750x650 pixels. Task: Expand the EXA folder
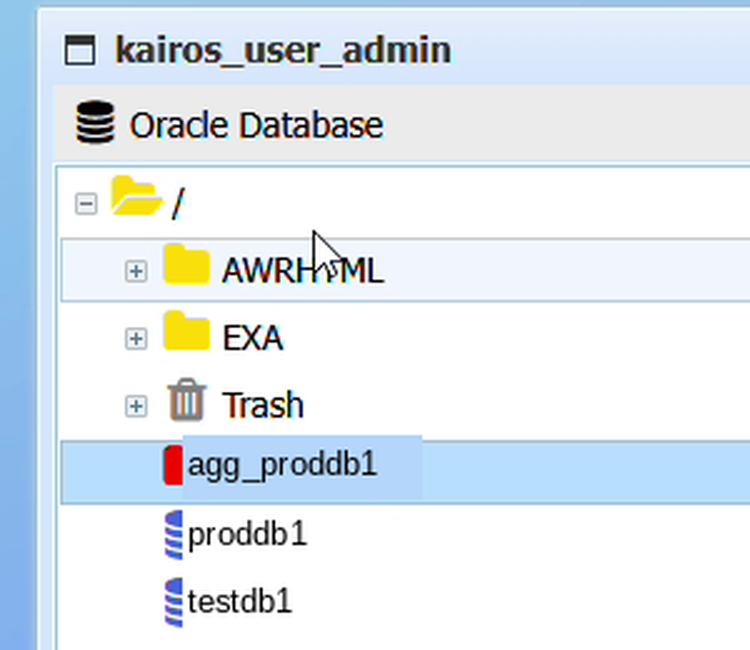click(x=136, y=339)
